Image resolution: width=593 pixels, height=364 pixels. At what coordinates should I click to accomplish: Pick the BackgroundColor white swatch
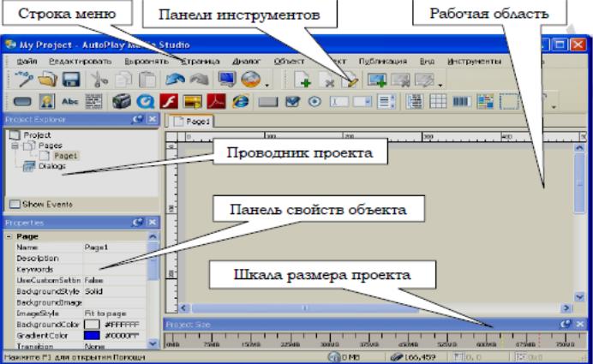click(x=92, y=325)
